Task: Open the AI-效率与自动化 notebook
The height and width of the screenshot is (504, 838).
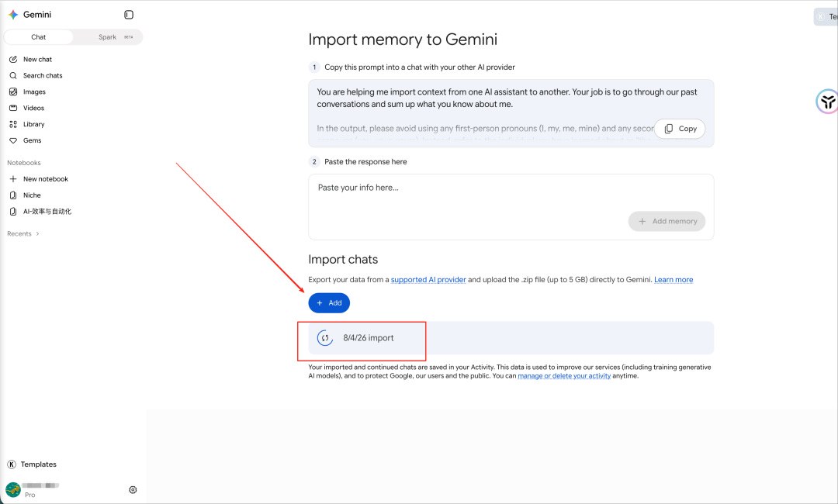Action: pos(47,212)
